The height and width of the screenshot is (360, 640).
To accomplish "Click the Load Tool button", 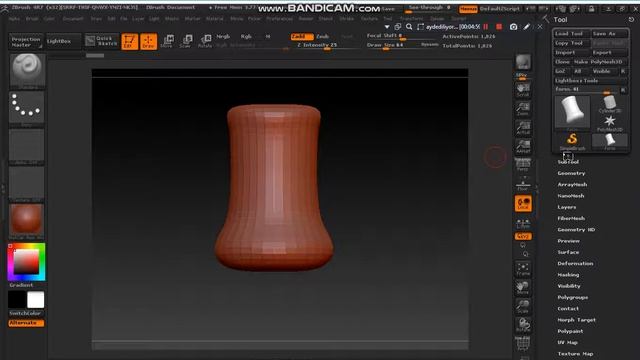I will click(x=571, y=33).
